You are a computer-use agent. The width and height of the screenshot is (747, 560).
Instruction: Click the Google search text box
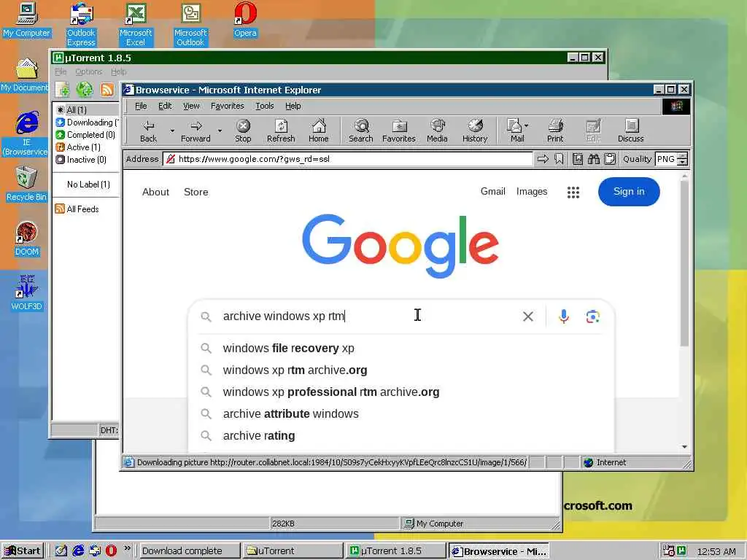pos(367,316)
